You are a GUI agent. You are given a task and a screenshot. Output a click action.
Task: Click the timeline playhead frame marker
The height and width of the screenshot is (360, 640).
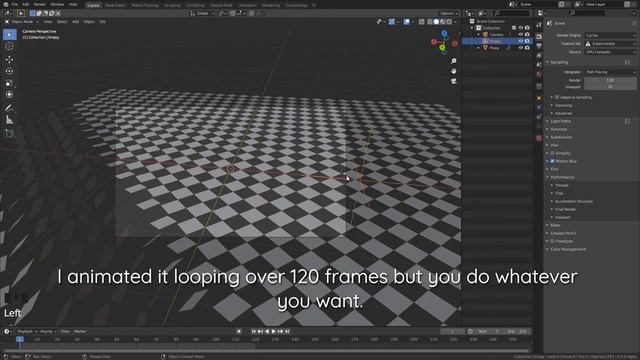[x=20, y=339]
